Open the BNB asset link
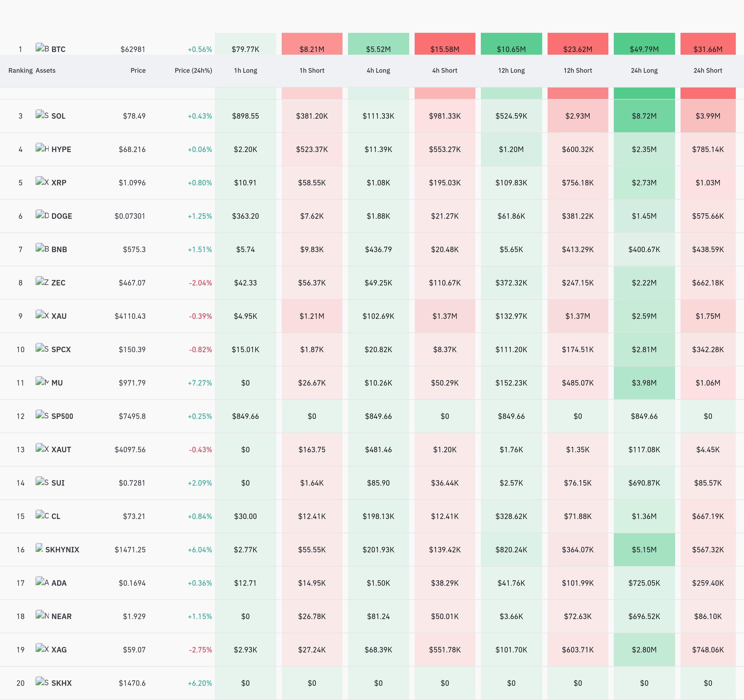The image size is (744, 700). 59,250
